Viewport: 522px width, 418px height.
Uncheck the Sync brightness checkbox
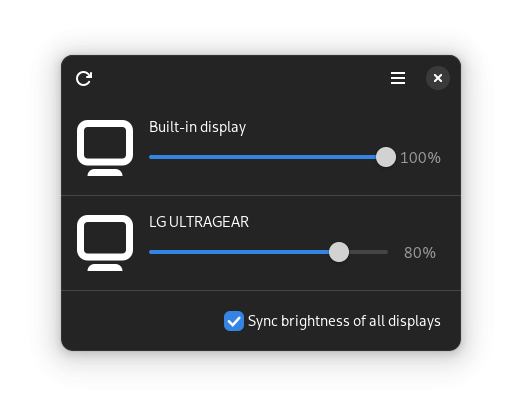234,321
